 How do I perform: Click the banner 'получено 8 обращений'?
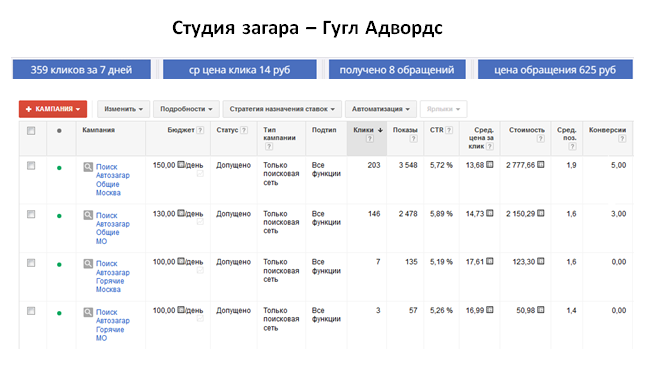[x=397, y=69]
